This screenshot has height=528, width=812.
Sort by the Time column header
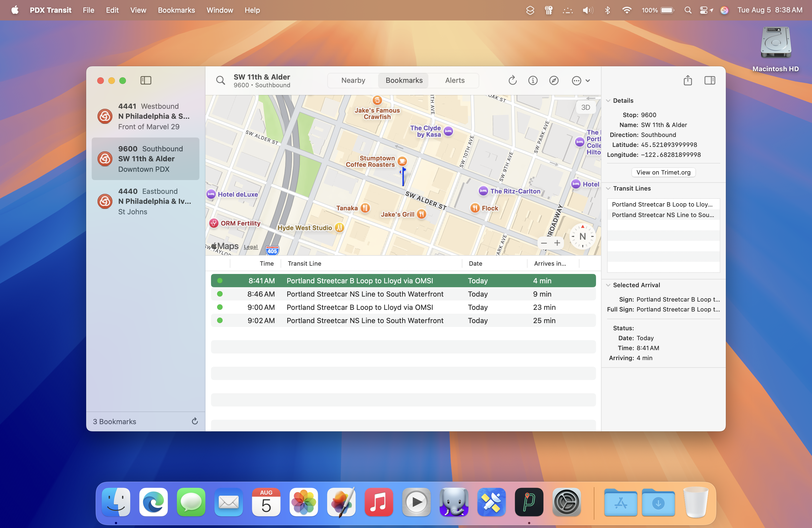[x=255, y=263]
